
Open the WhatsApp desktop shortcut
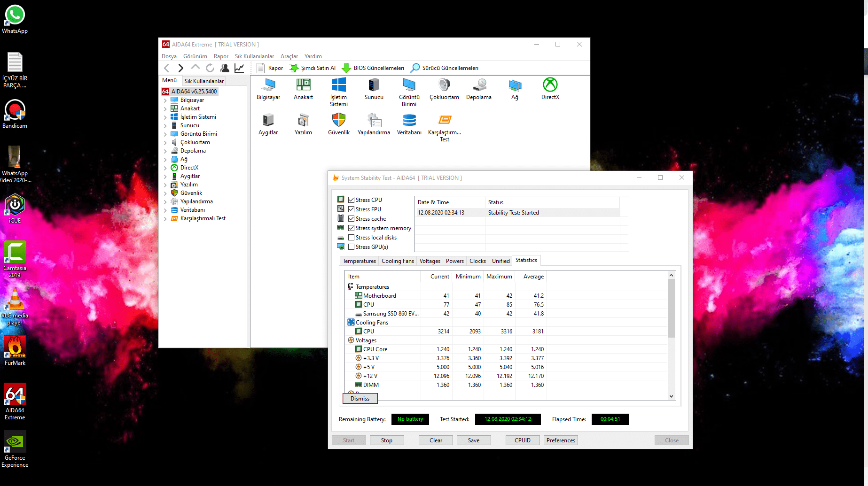[15, 19]
